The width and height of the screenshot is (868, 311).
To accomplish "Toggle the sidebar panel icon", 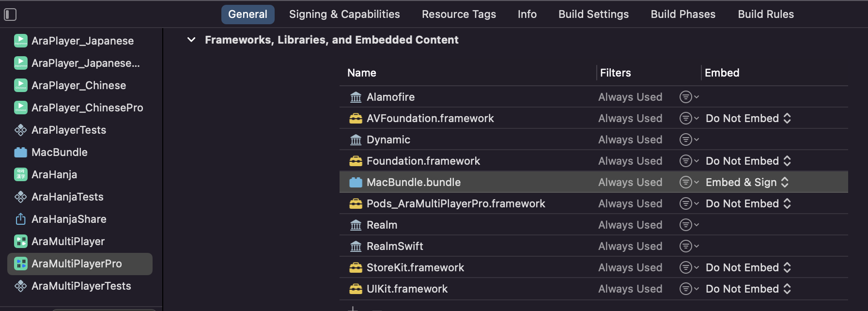I will pyautogui.click(x=10, y=15).
